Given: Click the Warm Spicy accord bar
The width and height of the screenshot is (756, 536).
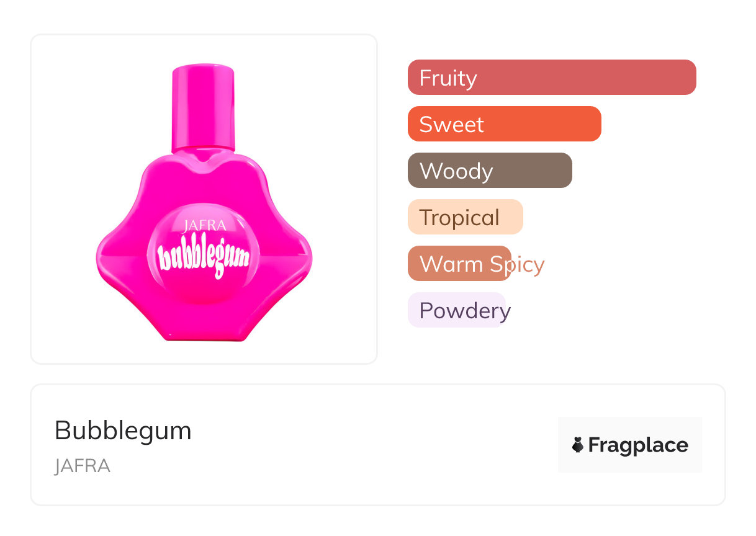Looking at the screenshot, I should tap(459, 264).
